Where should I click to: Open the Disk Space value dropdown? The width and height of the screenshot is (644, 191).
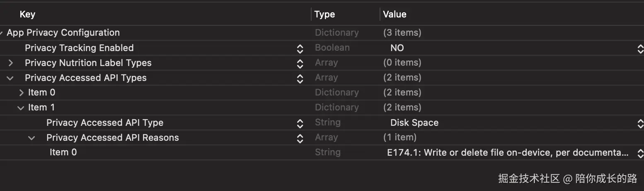pos(640,123)
